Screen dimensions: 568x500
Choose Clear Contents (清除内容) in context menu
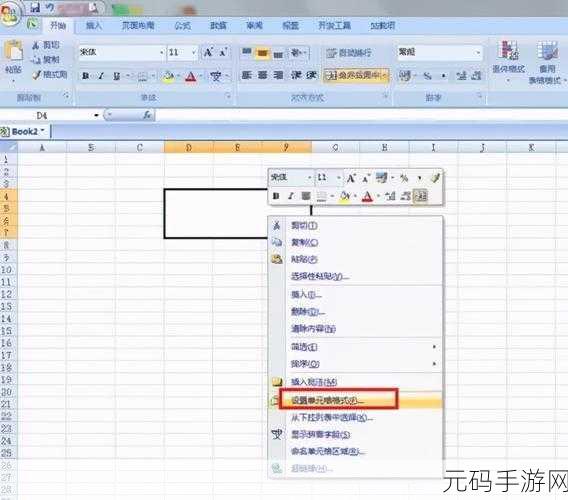coord(356,329)
